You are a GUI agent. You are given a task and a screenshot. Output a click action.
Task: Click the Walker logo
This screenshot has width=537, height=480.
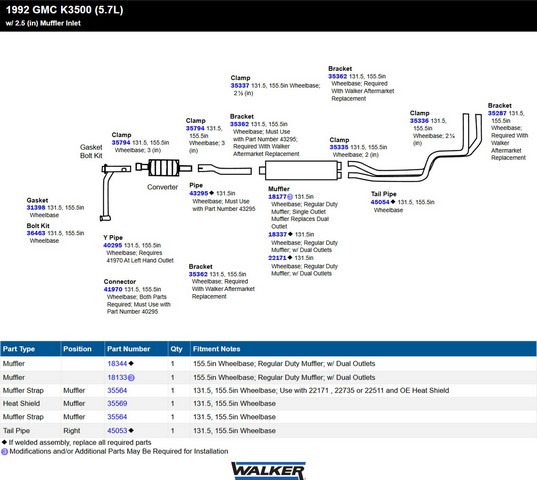[x=268, y=471]
